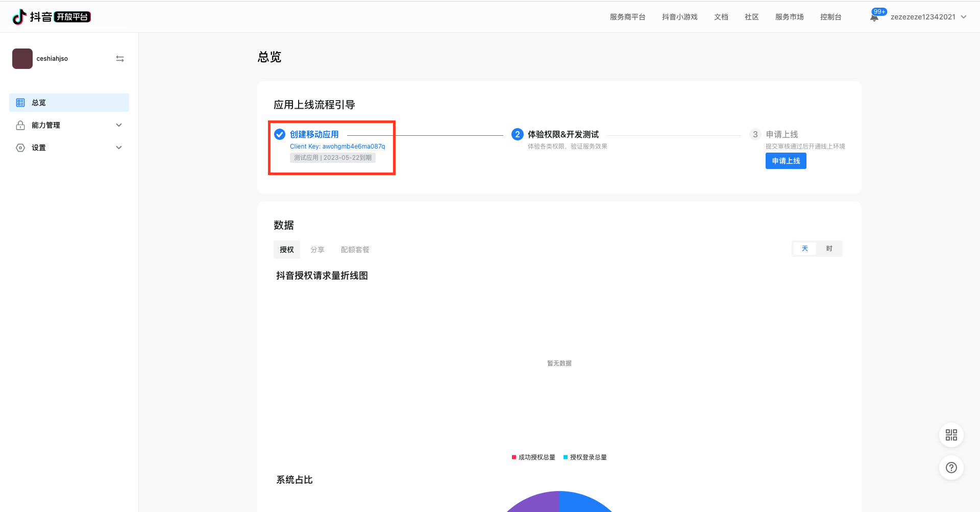This screenshot has width=980, height=512.
Task: Select 时 granularity toggle
Action: tap(829, 249)
